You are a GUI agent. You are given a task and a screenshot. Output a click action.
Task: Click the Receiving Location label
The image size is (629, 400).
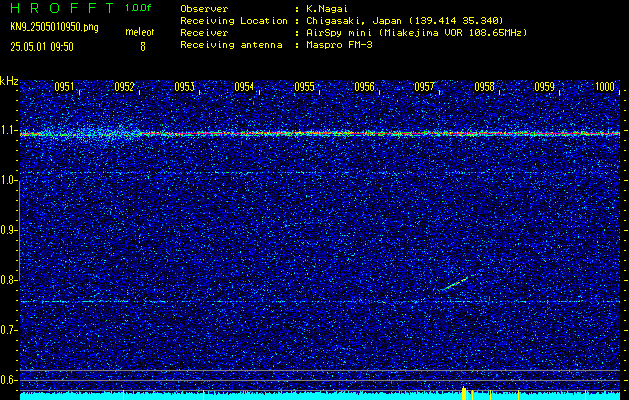[234, 20]
